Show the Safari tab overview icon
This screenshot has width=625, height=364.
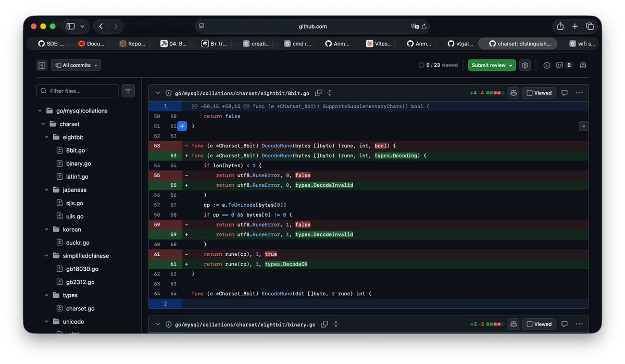point(590,26)
